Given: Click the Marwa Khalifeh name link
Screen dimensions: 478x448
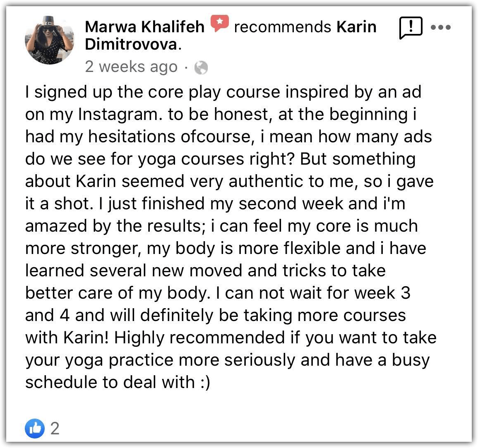Looking at the screenshot, I should [x=144, y=27].
